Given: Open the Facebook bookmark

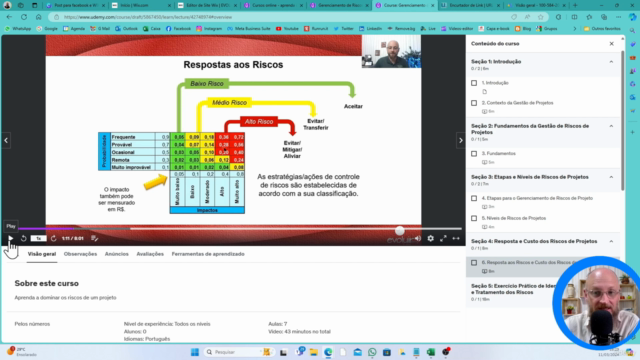Looking at the screenshot, I should (x=178, y=29).
